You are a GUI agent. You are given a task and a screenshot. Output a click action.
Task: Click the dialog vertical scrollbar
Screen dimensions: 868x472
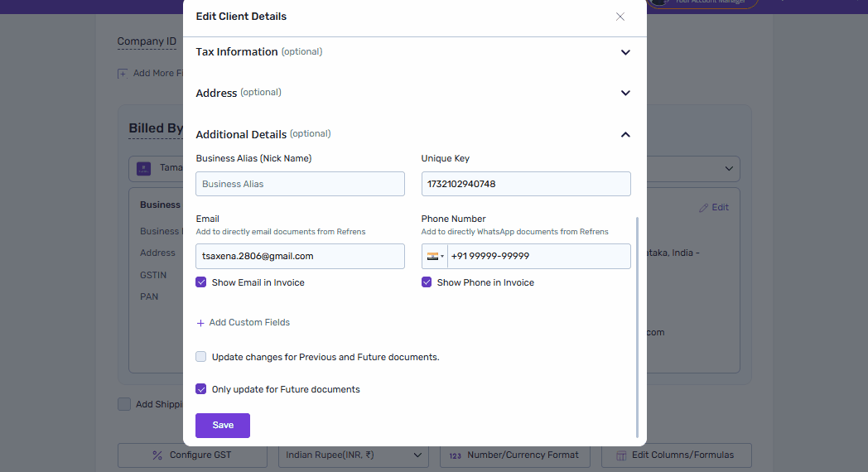coord(637,326)
